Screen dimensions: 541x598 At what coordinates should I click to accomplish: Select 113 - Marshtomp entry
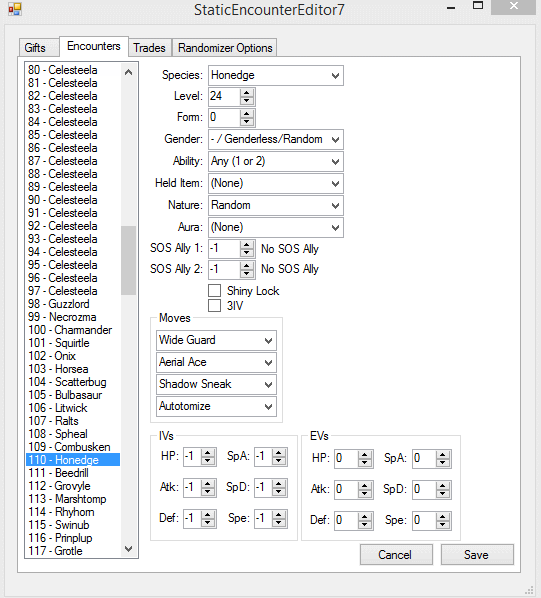[x=73, y=499]
